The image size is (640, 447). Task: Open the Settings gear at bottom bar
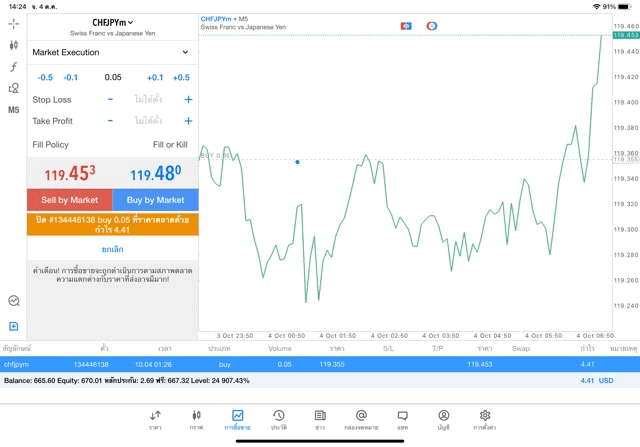point(485,419)
